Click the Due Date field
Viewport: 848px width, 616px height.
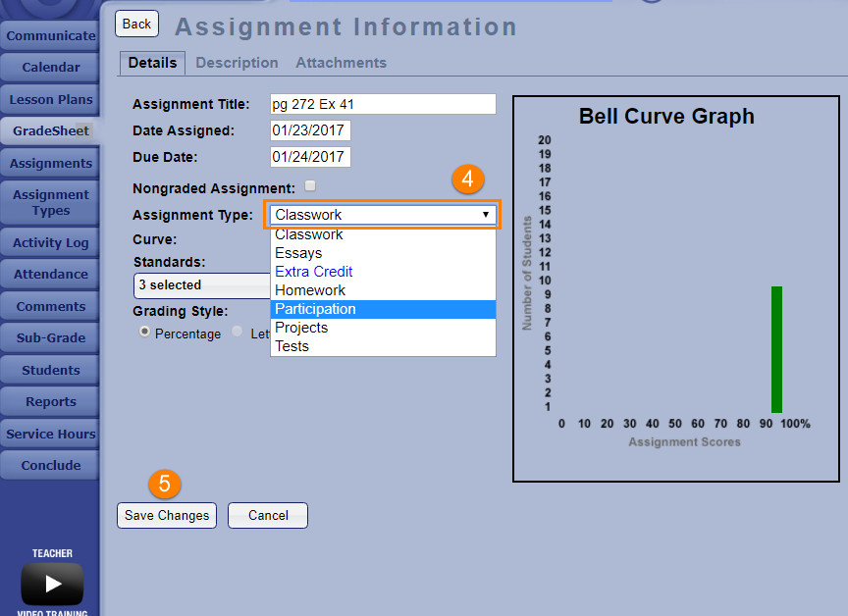309,157
